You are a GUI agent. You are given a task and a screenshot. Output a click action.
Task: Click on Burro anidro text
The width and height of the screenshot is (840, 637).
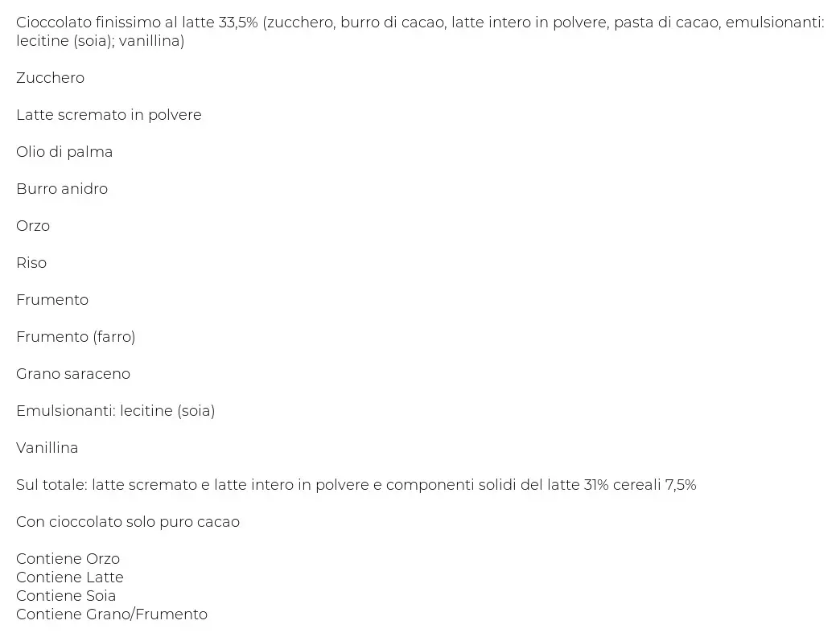click(x=62, y=188)
